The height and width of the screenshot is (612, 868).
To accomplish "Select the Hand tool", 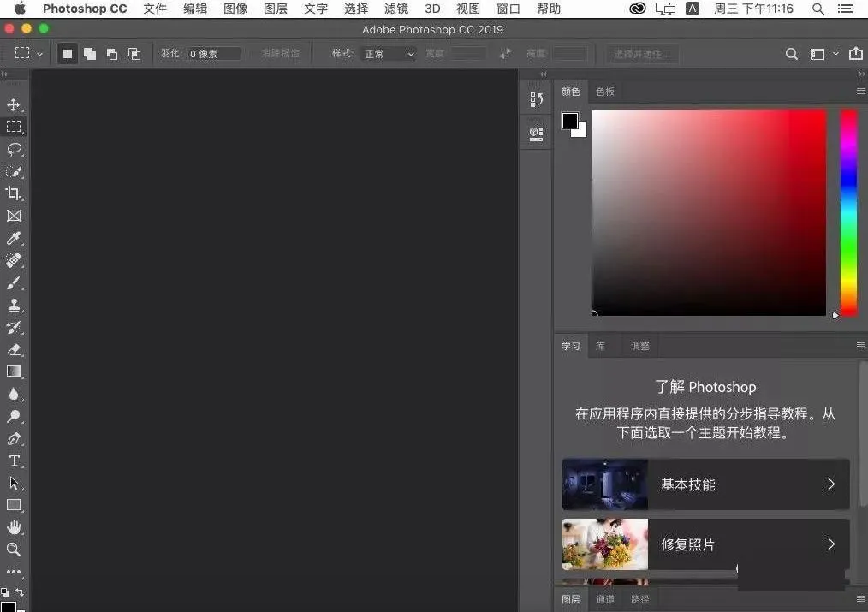I will click(14, 527).
